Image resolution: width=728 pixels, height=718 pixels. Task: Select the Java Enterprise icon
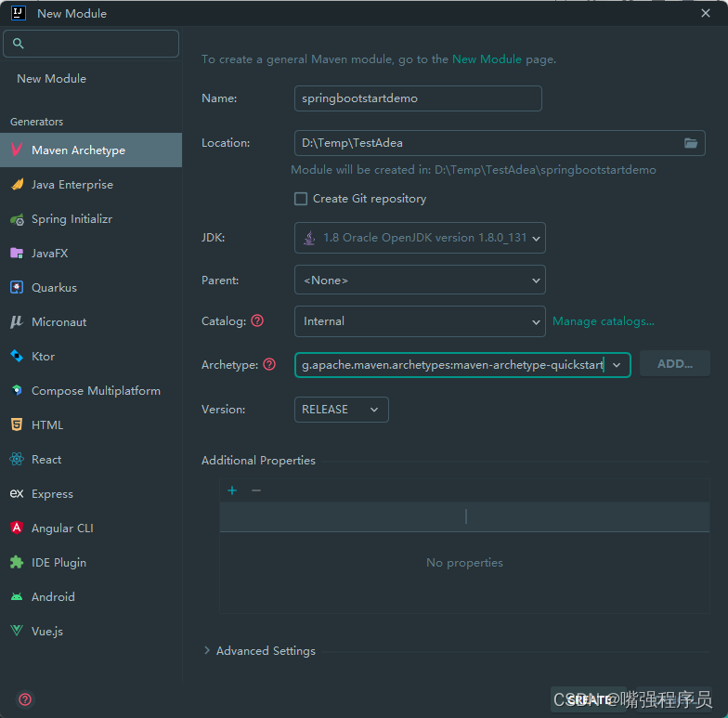tap(17, 184)
